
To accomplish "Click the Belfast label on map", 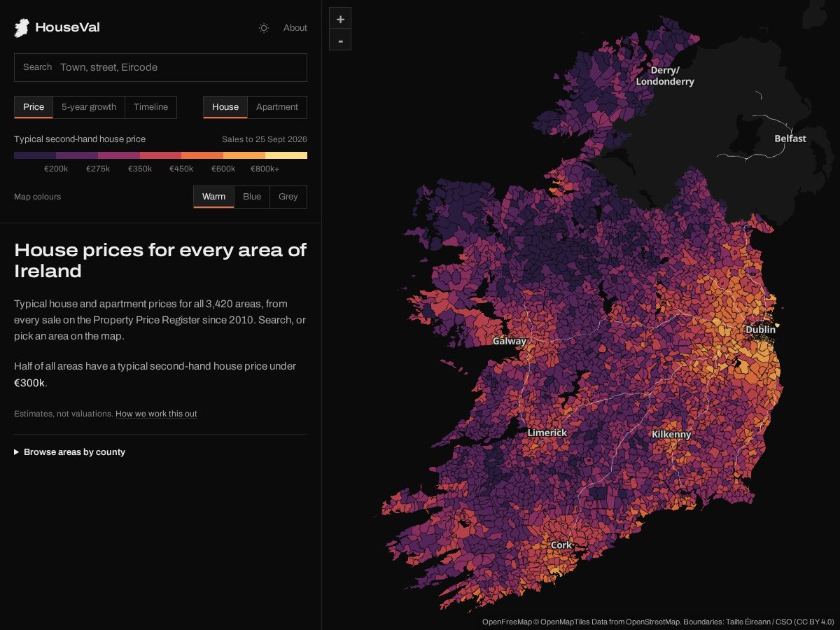I will (x=790, y=139).
